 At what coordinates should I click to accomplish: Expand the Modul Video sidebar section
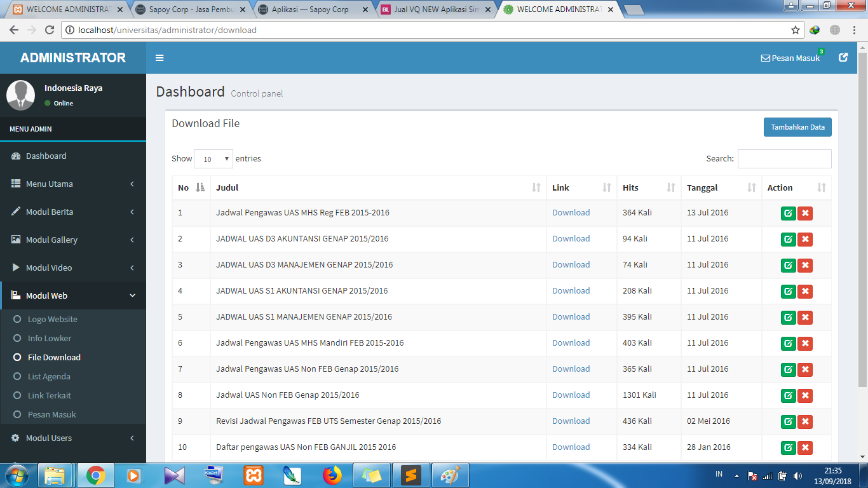pyautogui.click(x=73, y=268)
